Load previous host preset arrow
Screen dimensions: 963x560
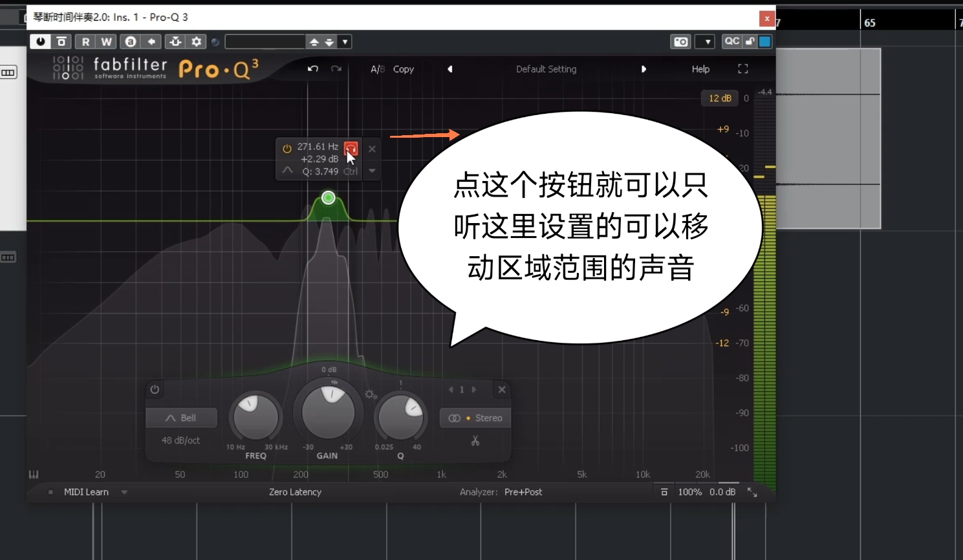click(x=314, y=42)
